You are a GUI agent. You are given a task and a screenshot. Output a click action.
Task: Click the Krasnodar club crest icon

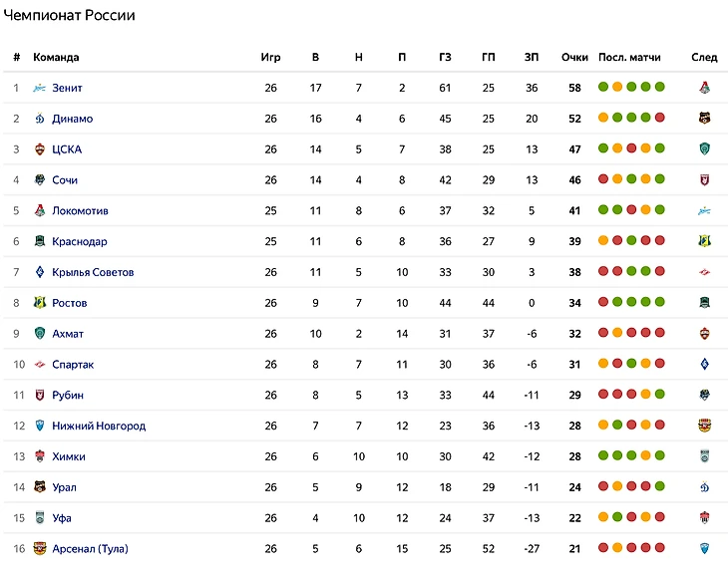(x=40, y=242)
